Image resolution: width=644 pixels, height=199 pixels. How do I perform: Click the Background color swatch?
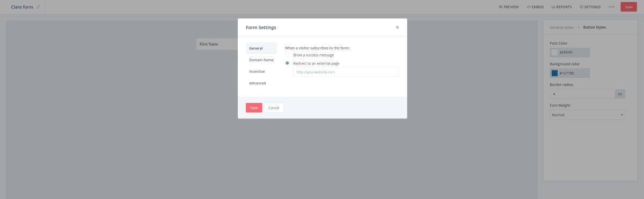[554, 73]
